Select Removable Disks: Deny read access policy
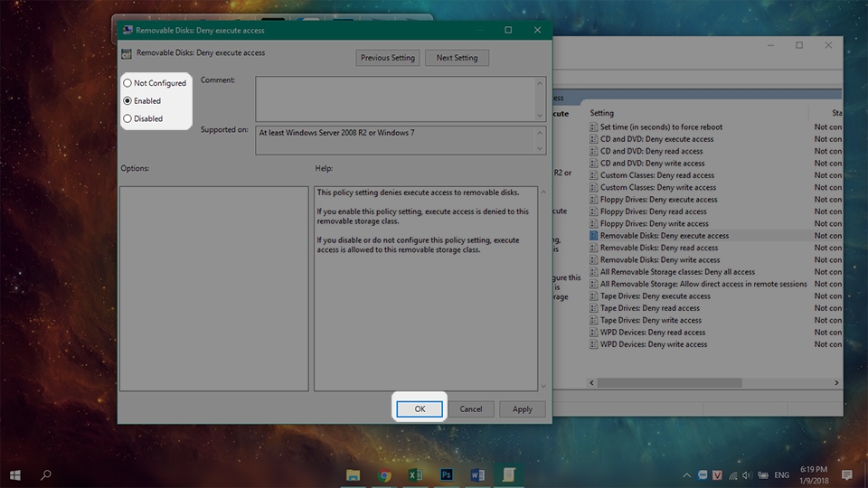868x488 pixels. click(659, 248)
